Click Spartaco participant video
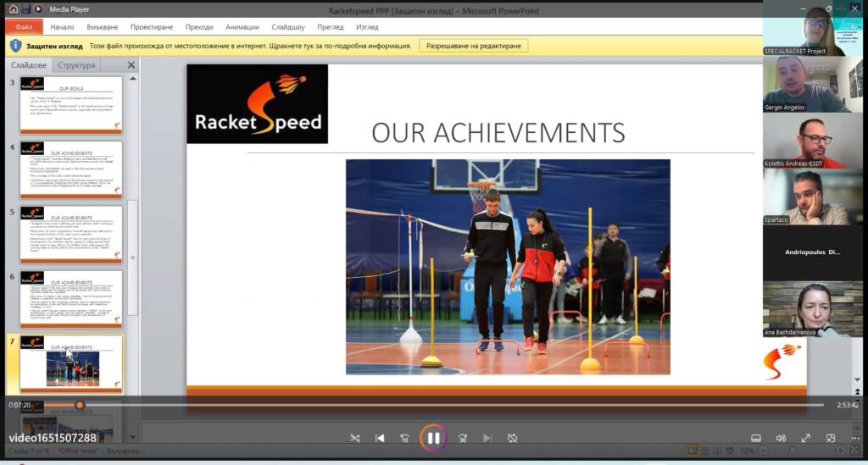The image size is (868, 465). click(x=812, y=197)
